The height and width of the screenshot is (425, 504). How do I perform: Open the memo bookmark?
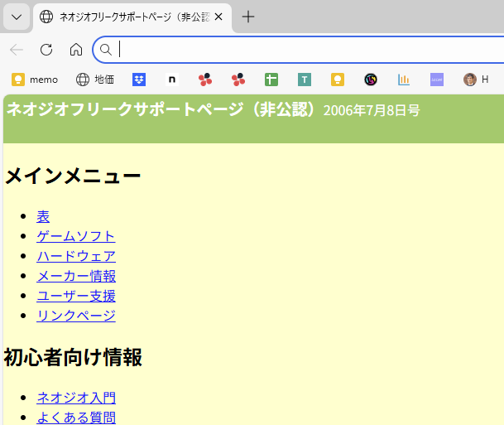35,80
